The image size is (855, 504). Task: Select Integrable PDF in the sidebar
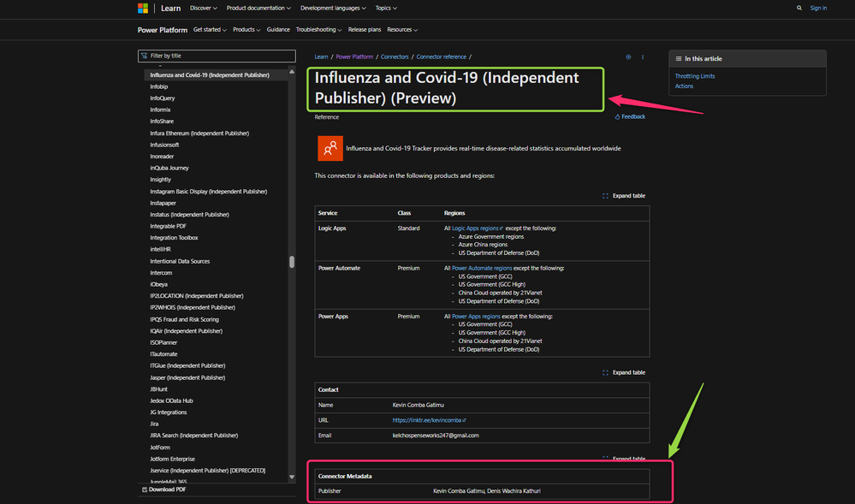pos(168,226)
